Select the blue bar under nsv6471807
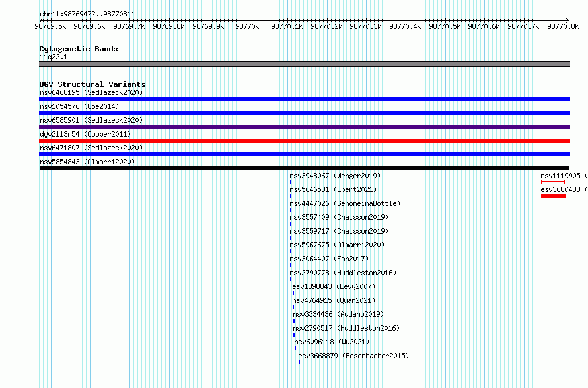 click(x=304, y=154)
